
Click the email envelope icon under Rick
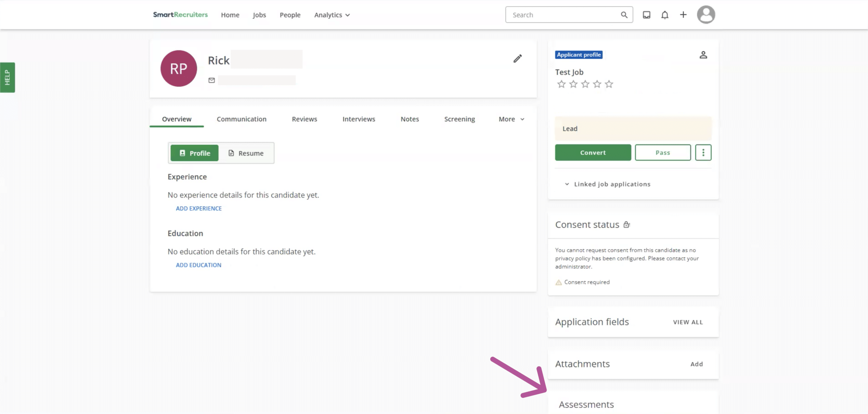click(211, 80)
